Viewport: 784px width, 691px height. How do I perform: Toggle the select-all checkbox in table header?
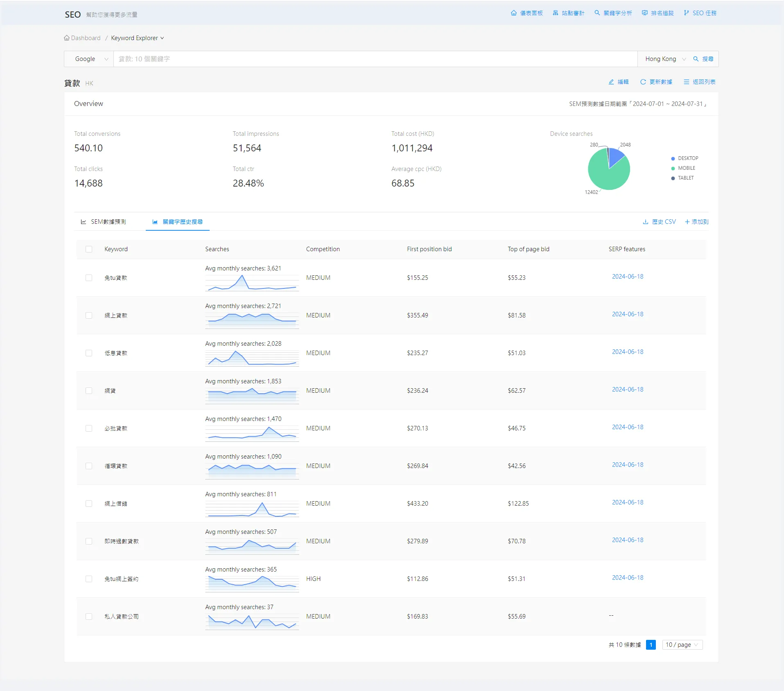[89, 249]
